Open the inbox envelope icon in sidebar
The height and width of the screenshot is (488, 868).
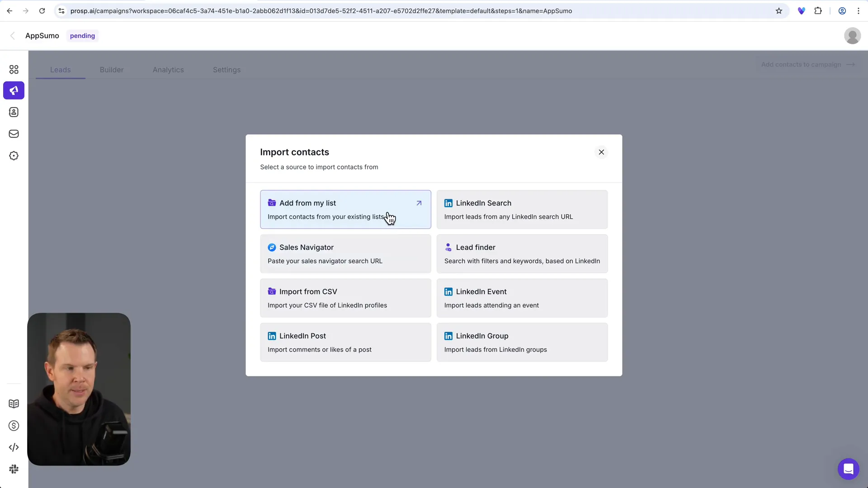(14, 134)
